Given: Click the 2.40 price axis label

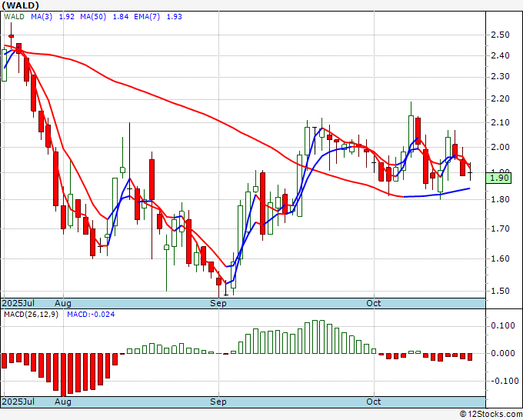Looking at the screenshot, I should pos(501,55).
